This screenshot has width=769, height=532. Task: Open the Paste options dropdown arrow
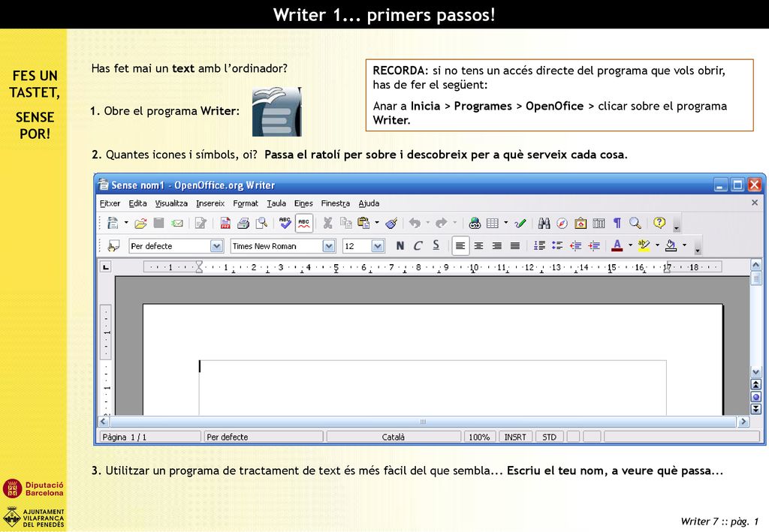coord(377,223)
